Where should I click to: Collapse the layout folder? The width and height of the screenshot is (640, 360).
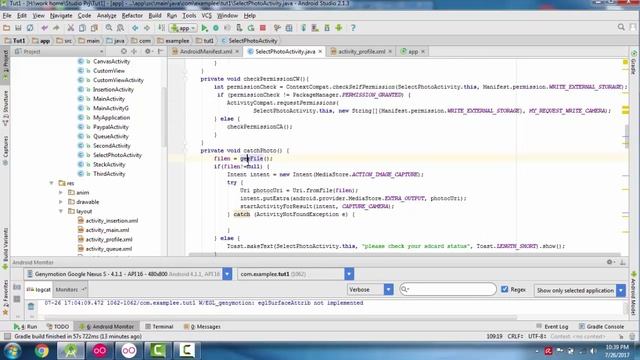61,211
